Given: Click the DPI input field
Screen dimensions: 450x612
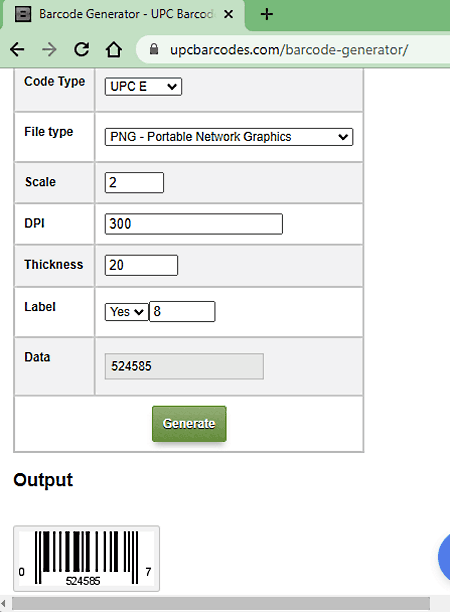Looking at the screenshot, I should point(194,224).
